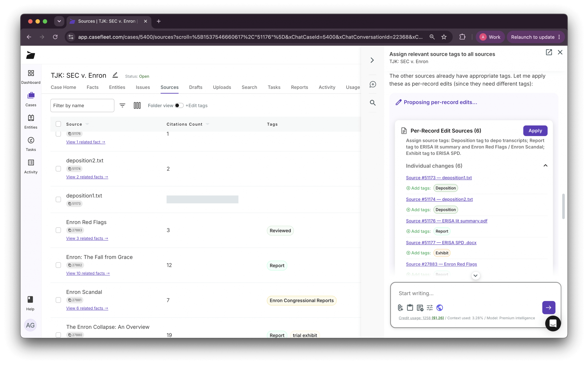Open the browser extensions menu
This screenshot has width=588, height=365.
point(462,37)
